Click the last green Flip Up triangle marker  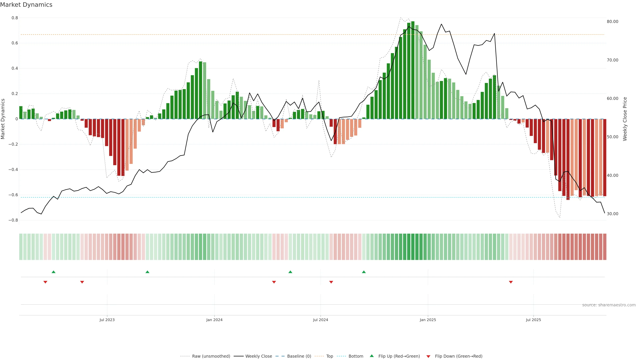click(364, 272)
